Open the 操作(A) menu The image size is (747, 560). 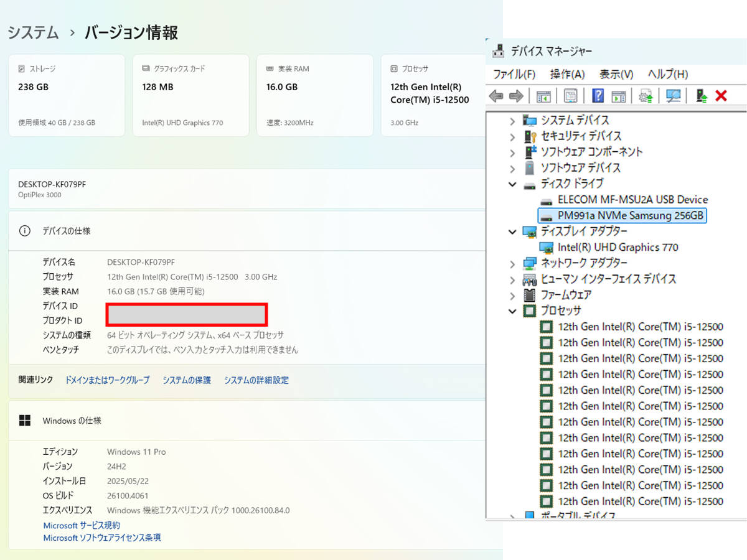click(x=567, y=74)
